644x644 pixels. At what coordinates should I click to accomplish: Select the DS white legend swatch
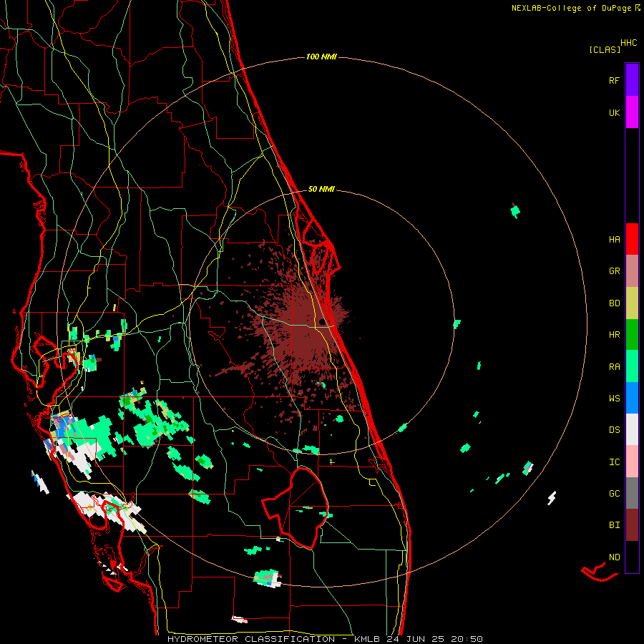tap(632, 429)
